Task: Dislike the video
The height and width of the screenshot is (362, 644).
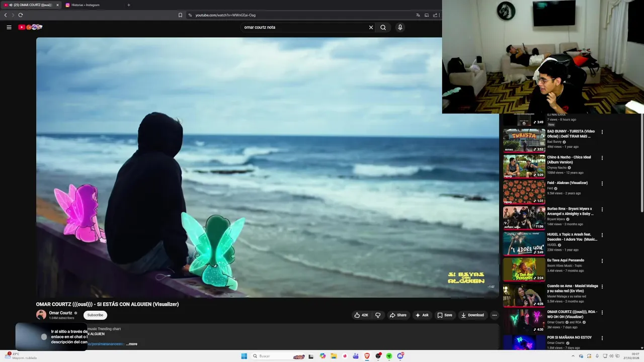Action: (x=378, y=315)
